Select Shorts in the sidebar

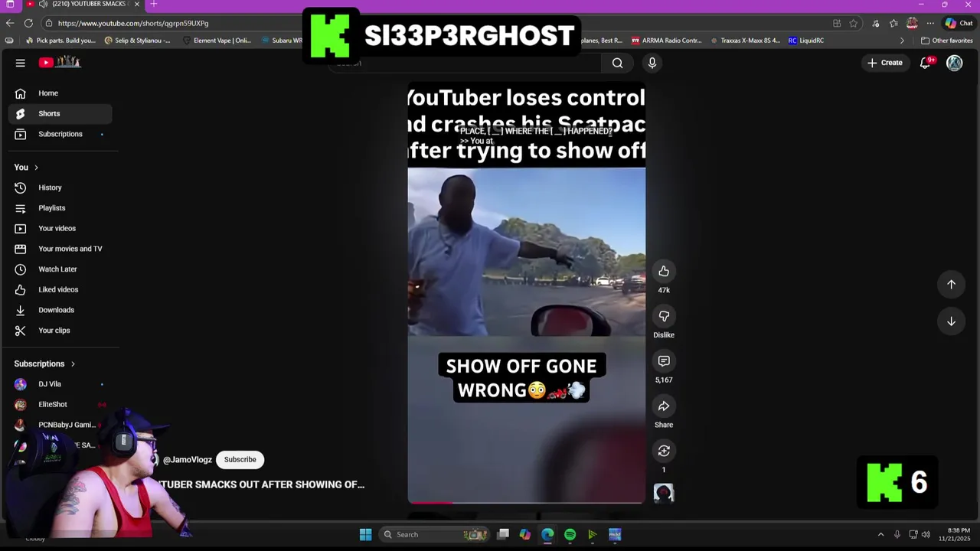click(60, 113)
